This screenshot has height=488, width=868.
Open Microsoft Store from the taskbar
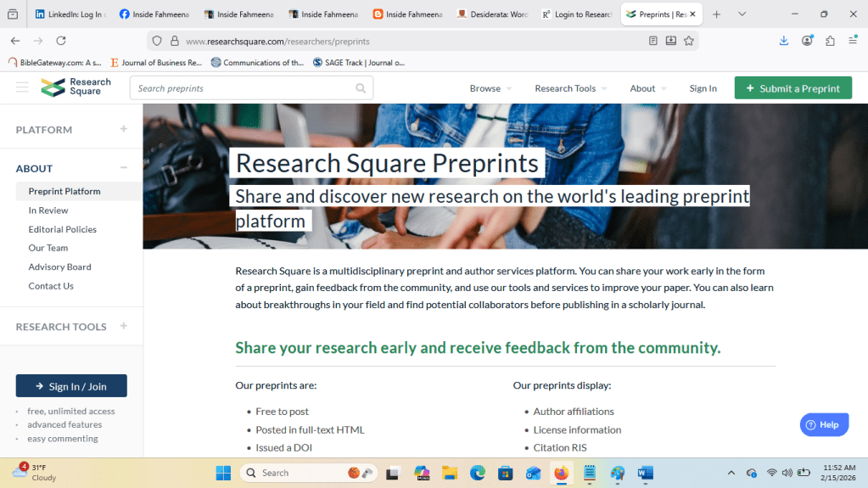point(506,473)
